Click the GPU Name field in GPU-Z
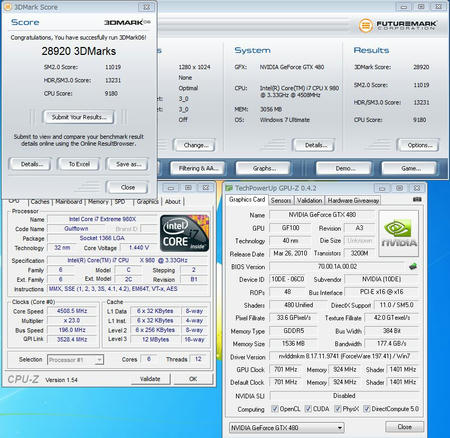This screenshot has height=438, width=450. coord(322,215)
